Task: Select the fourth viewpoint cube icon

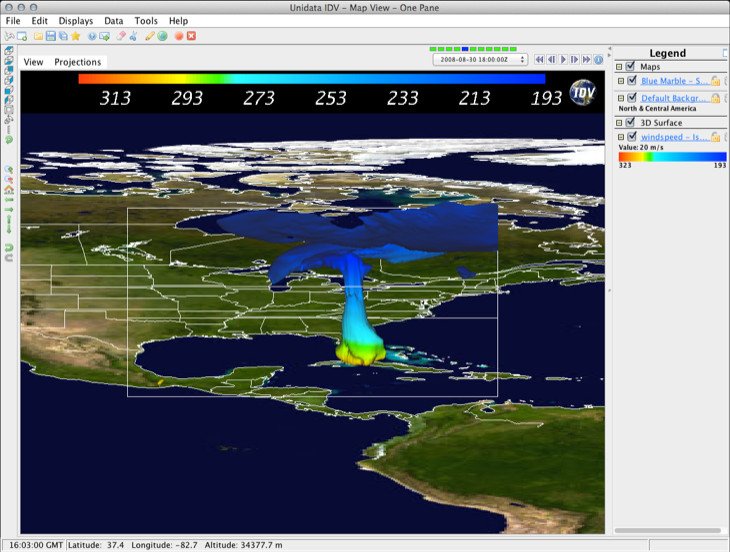Action: click(x=9, y=80)
